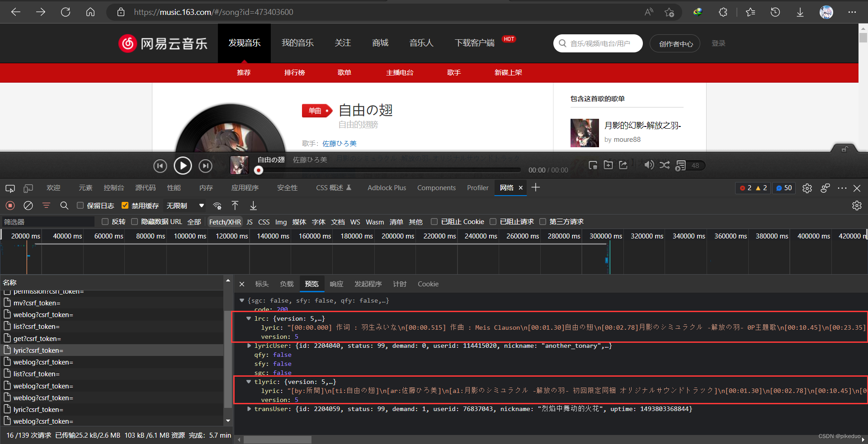Open artist link 佐藤ひろ美
Image resolution: width=868 pixels, height=444 pixels.
[x=340, y=143]
